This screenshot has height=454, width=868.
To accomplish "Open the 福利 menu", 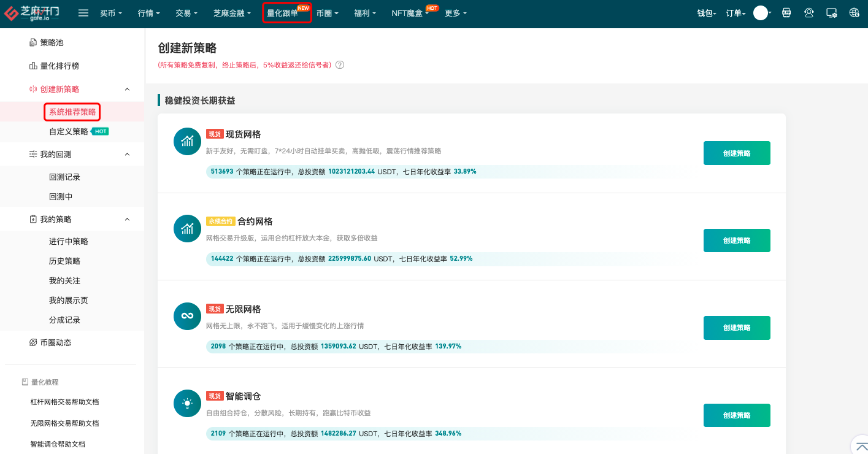I will [365, 13].
